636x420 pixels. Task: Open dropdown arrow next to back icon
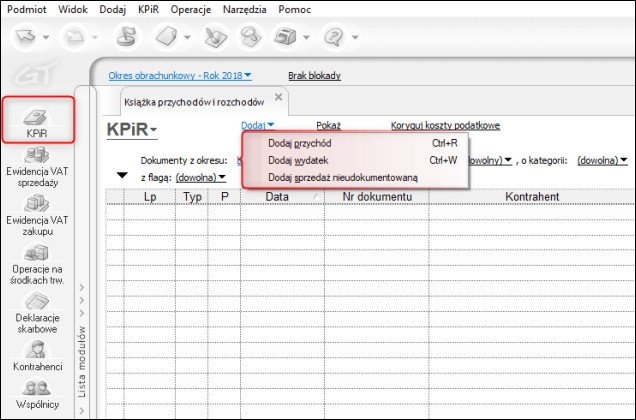[46, 37]
